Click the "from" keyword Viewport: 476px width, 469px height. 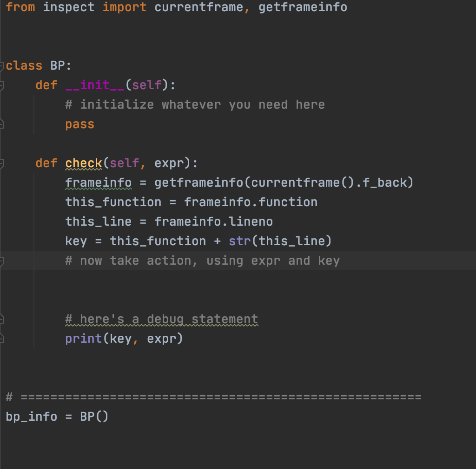click(x=20, y=7)
